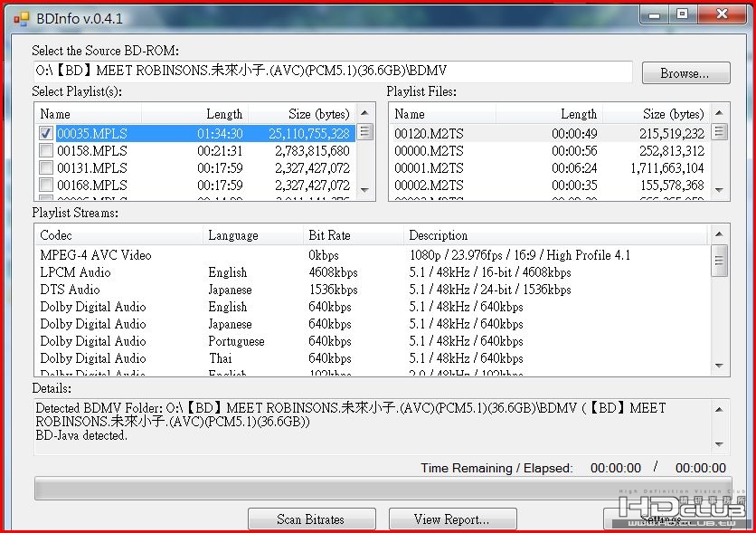The width and height of the screenshot is (756, 533).
Task: Click the 1,711,663,104 size value
Action: click(667, 167)
